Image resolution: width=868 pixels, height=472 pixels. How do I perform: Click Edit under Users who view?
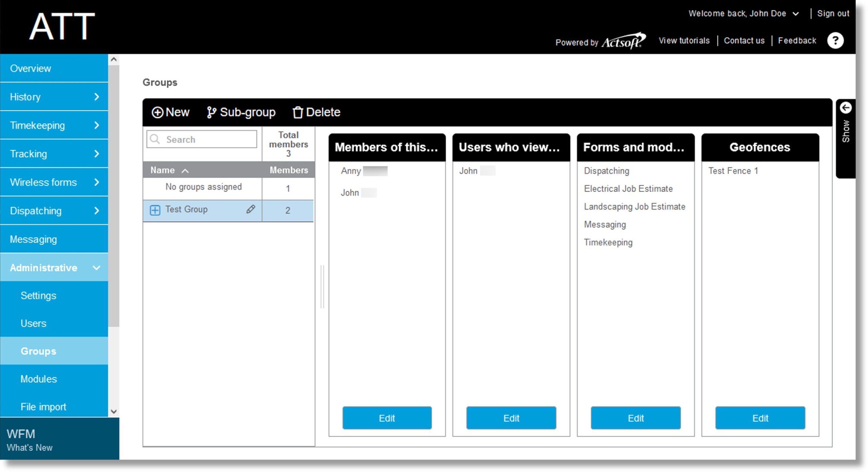click(x=511, y=418)
